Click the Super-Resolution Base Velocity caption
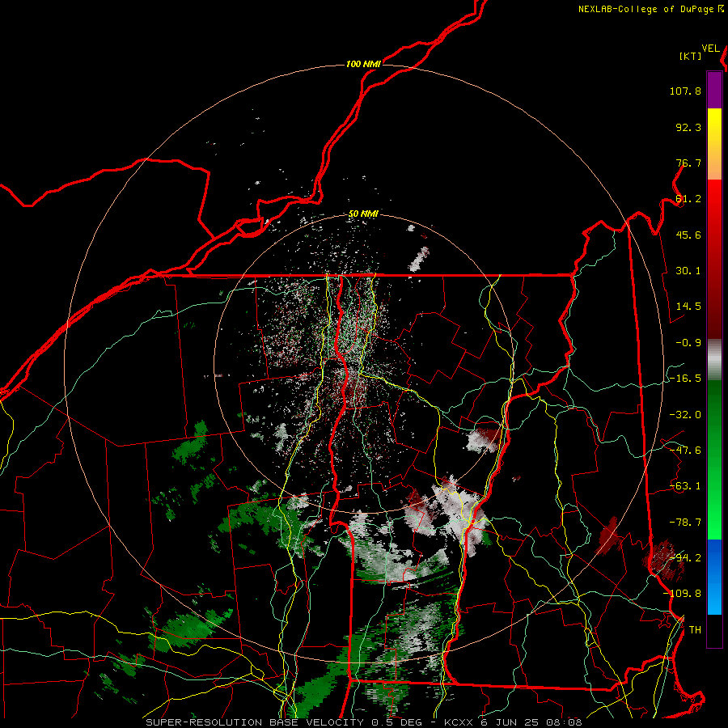The image size is (728, 728). click(363, 722)
